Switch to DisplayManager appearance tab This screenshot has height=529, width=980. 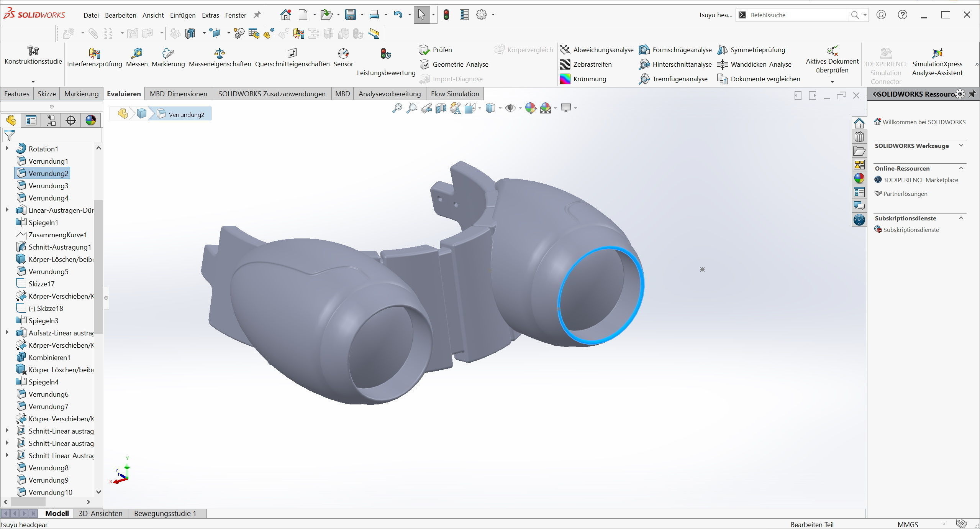[x=91, y=120]
